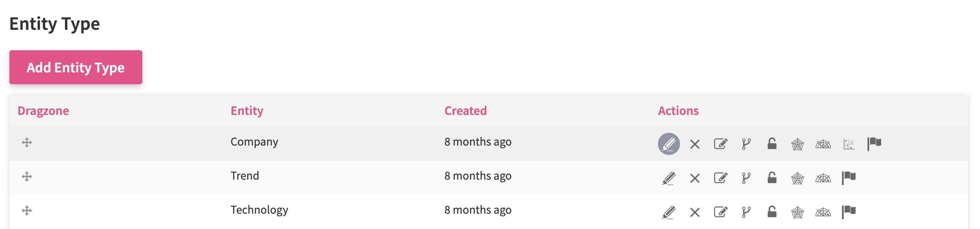This screenshot has height=229, width=980.
Task: Click the branch icon in the Technology row
Action: click(746, 212)
